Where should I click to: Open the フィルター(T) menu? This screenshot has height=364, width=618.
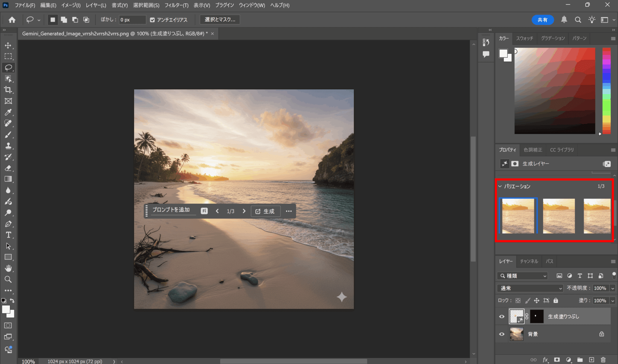[176, 5]
